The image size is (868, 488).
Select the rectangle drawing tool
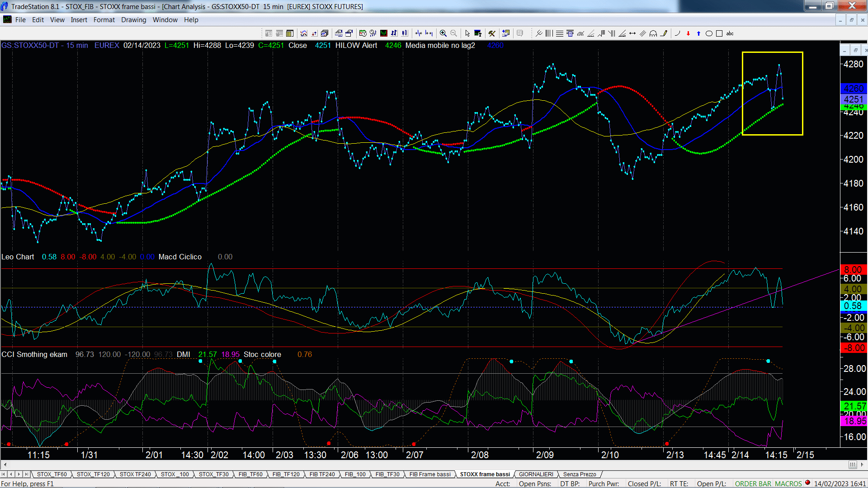pyautogui.click(x=719, y=33)
